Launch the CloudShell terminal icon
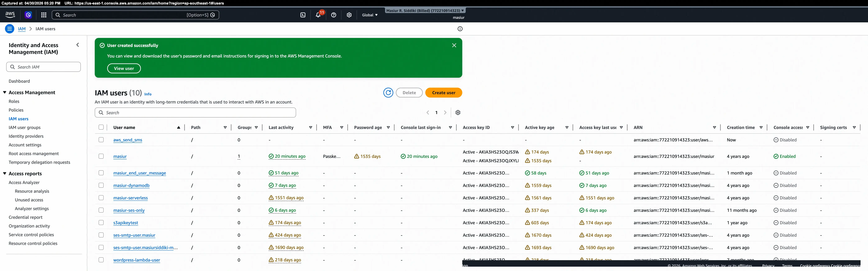Screen dimensions: 868x271 pos(303,15)
